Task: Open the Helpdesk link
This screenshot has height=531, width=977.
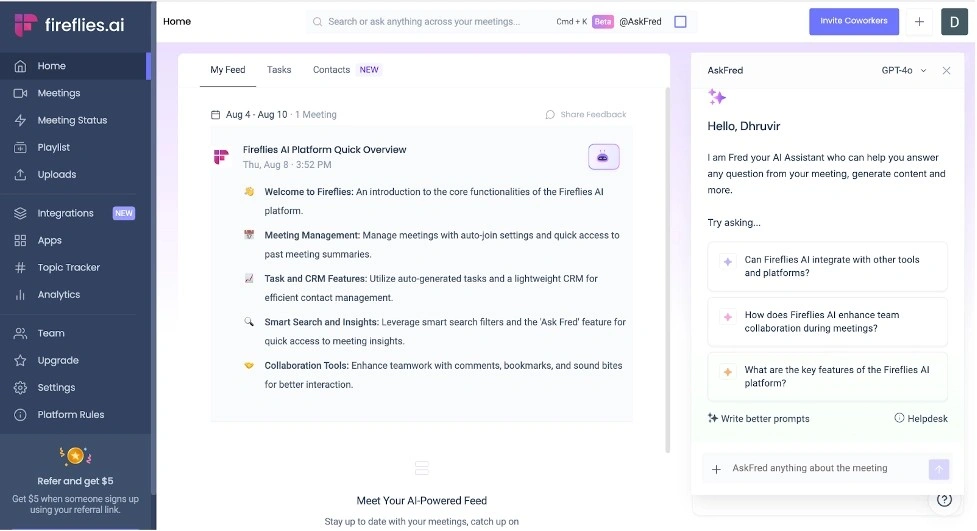Action: (921, 418)
